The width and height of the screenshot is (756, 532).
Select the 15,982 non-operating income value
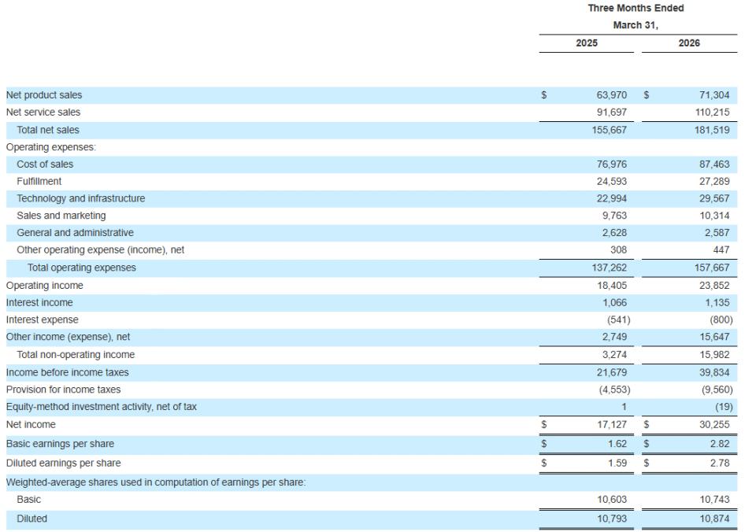click(714, 355)
